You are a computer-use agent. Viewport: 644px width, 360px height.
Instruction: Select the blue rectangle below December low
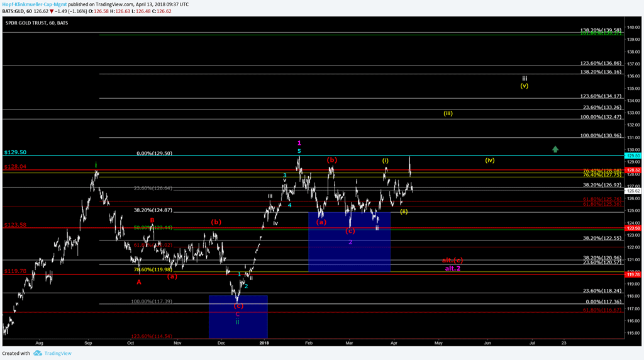(238, 316)
